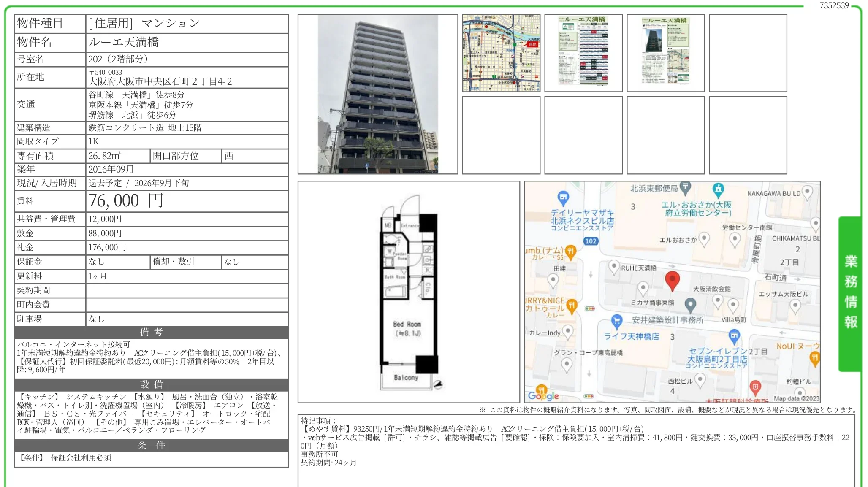Screen dimensions: 868x487
Task: Click the 西松ビル map pin
Action: click(x=700, y=380)
